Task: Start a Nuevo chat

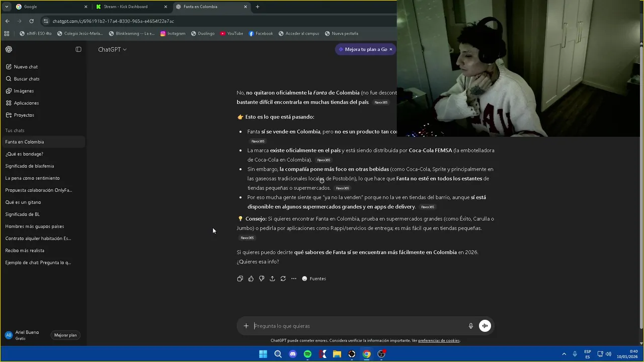Action: (43, 67)
